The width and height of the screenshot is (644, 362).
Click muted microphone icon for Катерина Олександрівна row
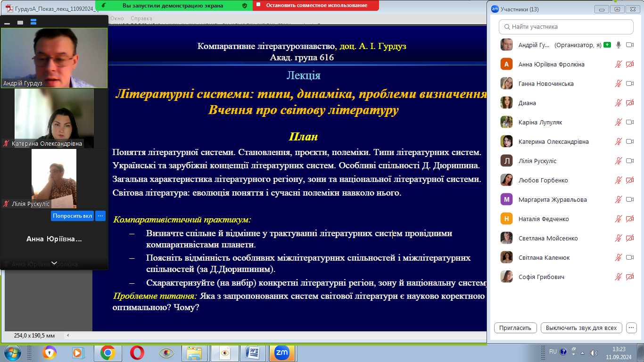coord(619,141)
